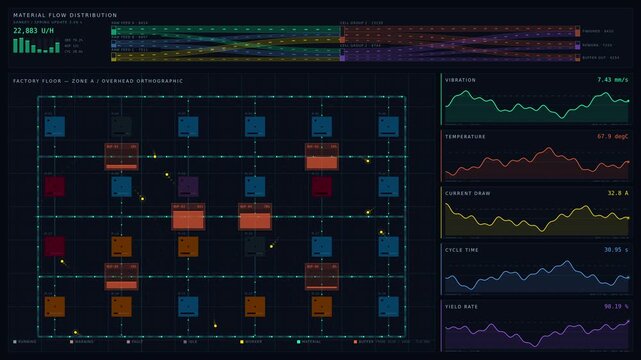The width and height of the screenshot is (641, 360).
Task: Click the Finished output node label
Action: (x=598, y=31)
